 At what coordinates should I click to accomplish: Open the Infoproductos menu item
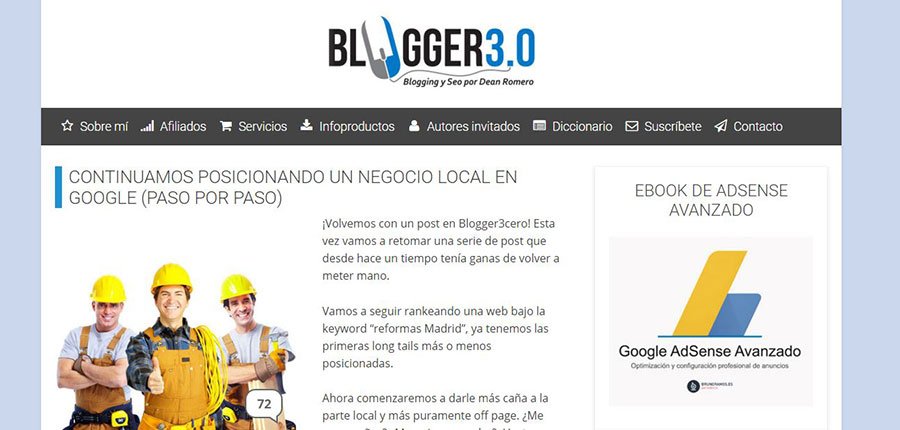coord(357,126)
